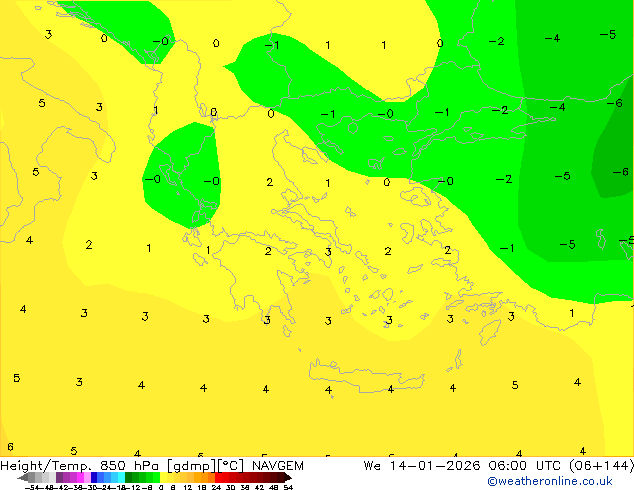
Task: Select the pure red legend swatch at 24
Action: click(218, 477)
